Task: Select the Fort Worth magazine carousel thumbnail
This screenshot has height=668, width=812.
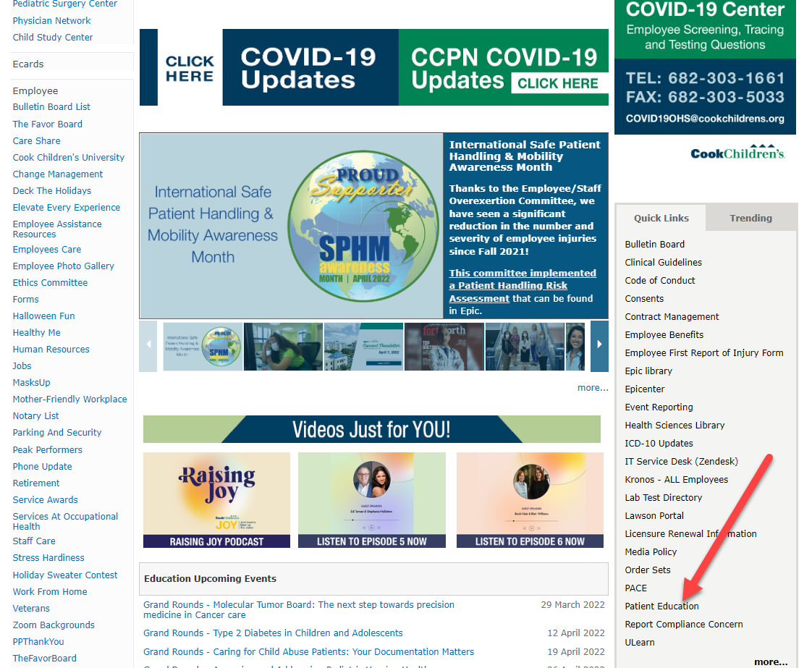Action: pos(444,347)
